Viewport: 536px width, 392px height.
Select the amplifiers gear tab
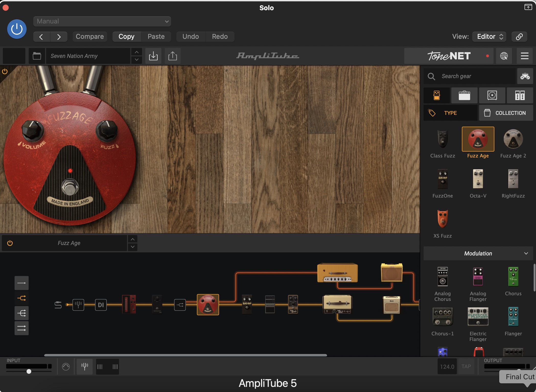[x=464, y=95]
